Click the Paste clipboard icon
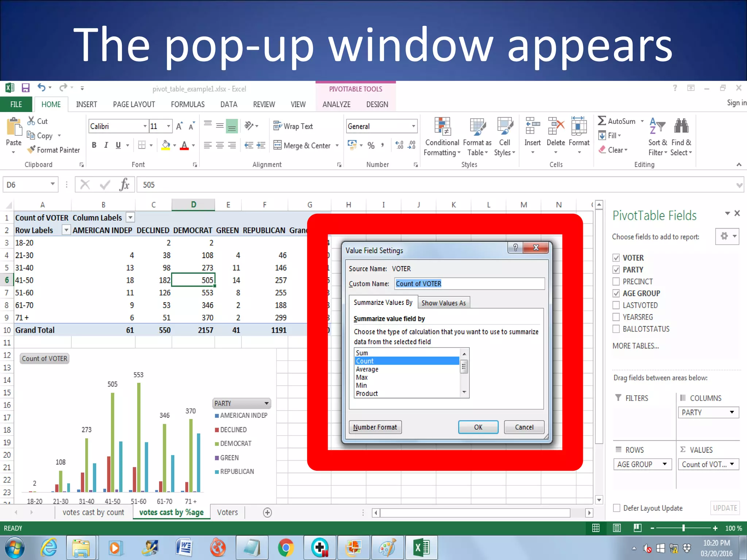The width and height of the screenshot is (747, 560). [x=14, y=127]
